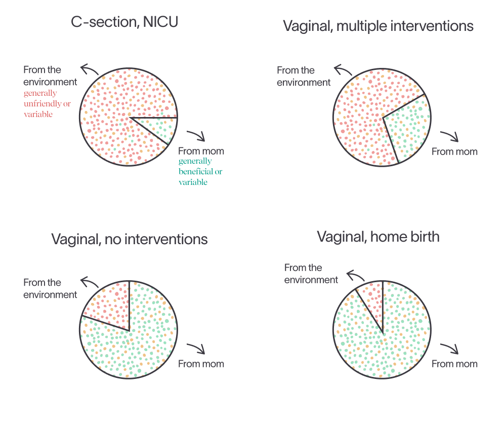Click From mom arrow on multiple interventions chart

pyautogui.click(x=449, y=136)
